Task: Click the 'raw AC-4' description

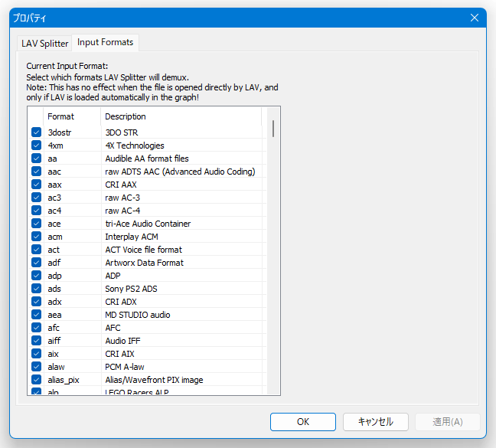Action: [x=122, y=211]
